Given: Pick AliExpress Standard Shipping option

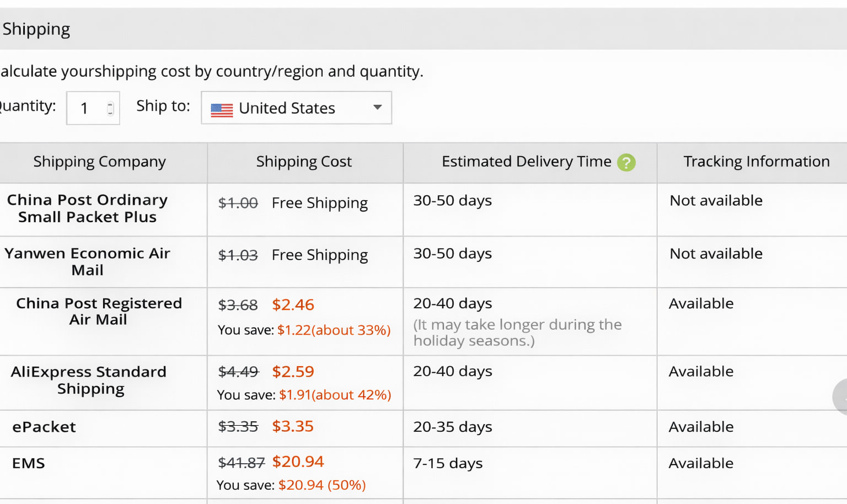Looking at the screenshot, I should [89, 380].
